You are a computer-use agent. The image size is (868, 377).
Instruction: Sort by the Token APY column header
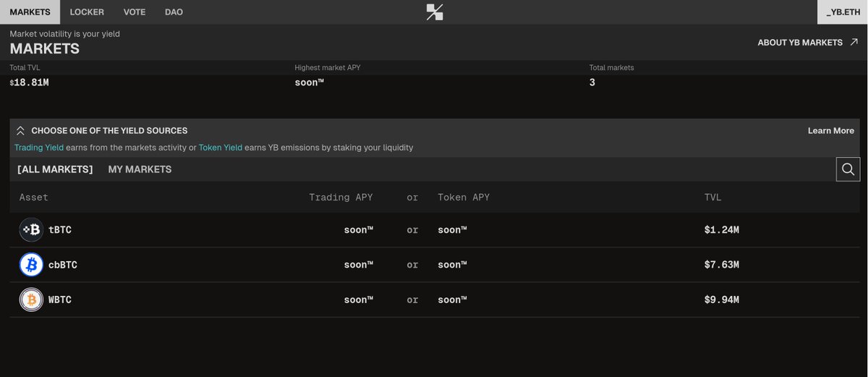[464, 197]
